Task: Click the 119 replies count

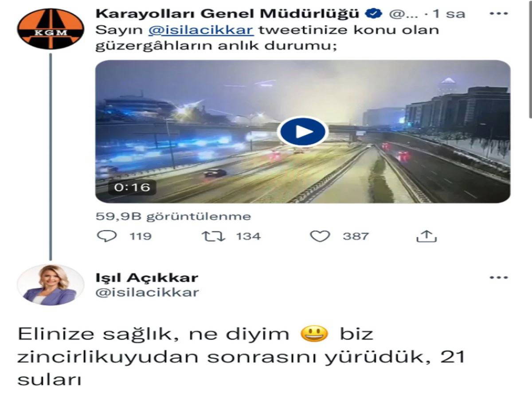Action: tap(140, 236)
